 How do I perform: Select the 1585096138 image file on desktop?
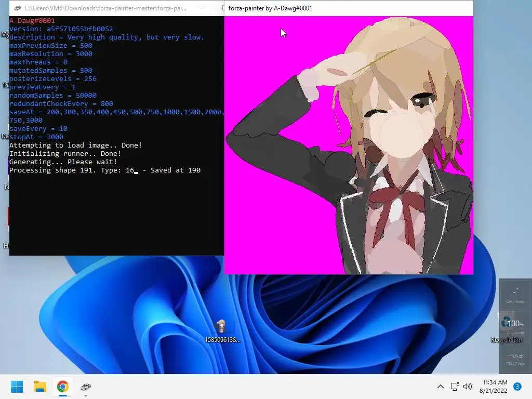pyautogui.click(x=222, y=331)
